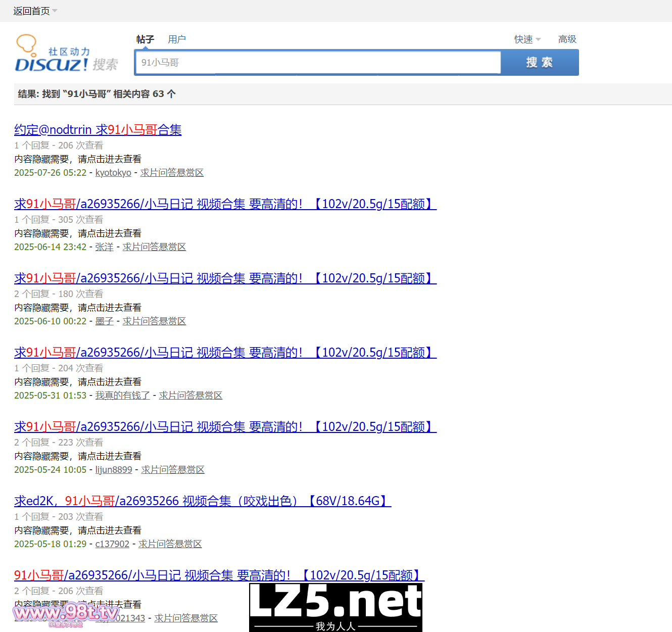672x632 pixels.
Task: Switch to the 帖子 tab
Action: 145,39
